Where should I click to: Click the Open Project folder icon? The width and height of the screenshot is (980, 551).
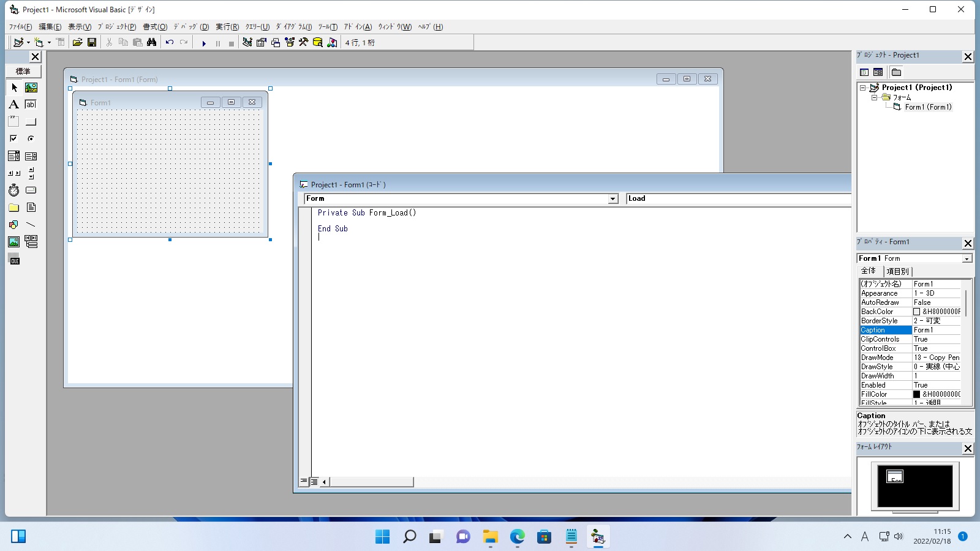pyautogui.click(x=77, y=42)
